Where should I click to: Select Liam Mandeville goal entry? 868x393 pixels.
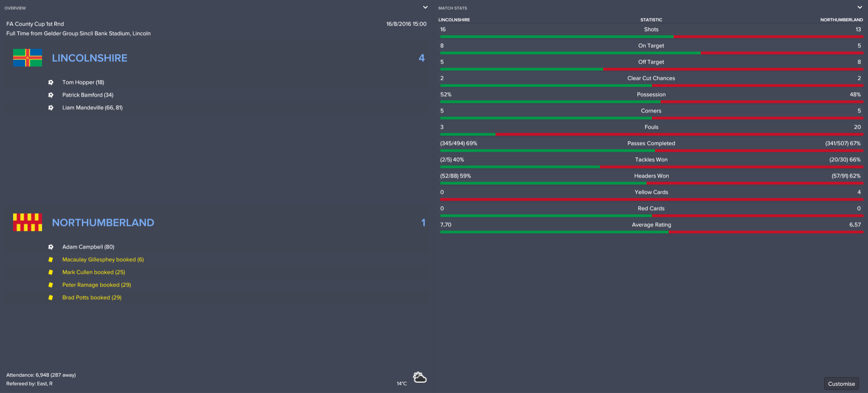click(x=92, y=108)
